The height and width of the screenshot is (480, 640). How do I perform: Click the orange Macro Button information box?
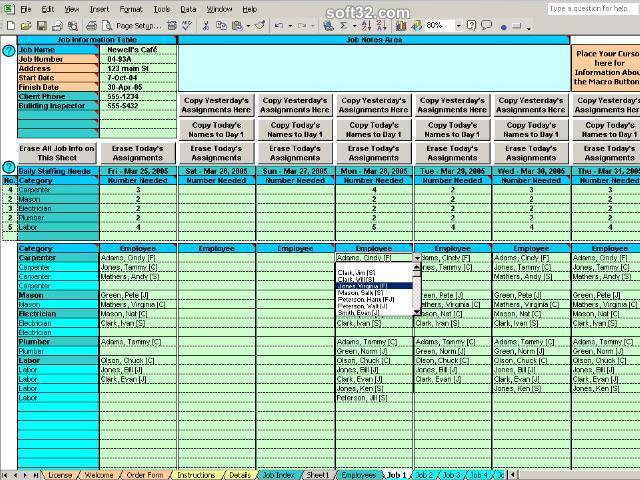(x=606, y=68)
